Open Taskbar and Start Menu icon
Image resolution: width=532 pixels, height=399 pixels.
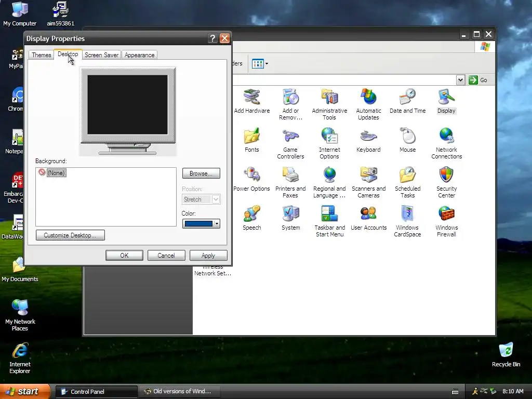pyautogui.click(x=329, y=221)
